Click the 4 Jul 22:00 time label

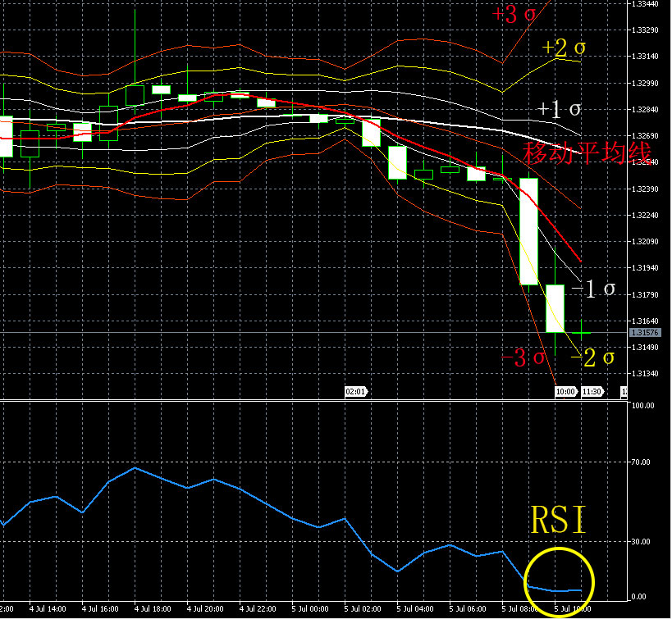(258, 608)
